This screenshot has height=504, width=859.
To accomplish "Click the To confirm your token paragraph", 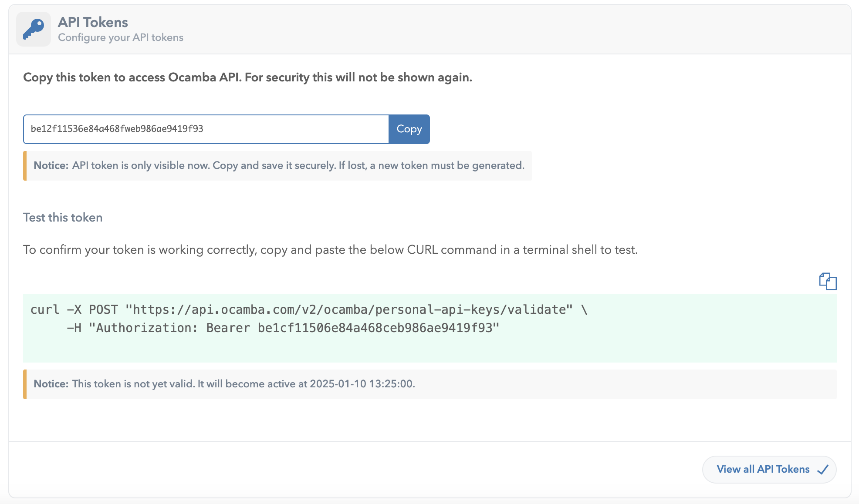I will point(330,250).
